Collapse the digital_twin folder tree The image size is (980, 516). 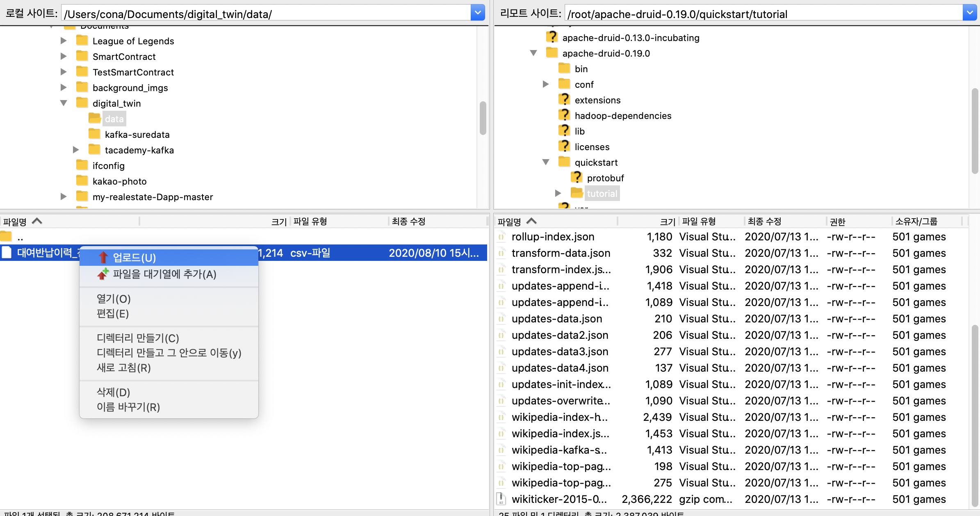[64, 103]
